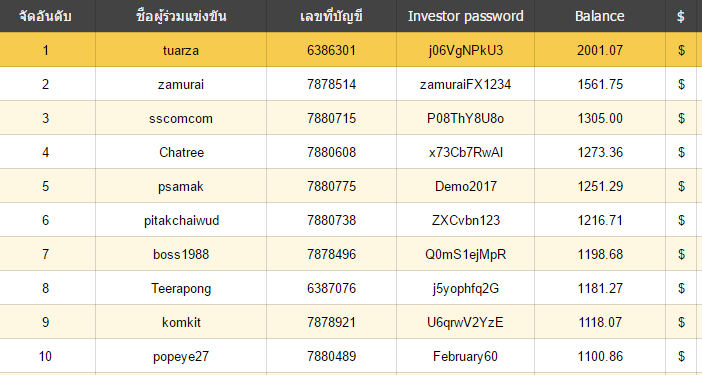This screenshot has width=702, height=375.
Task: Click the password U6qrwV2YzE
Action: click(x=466, y=322)
